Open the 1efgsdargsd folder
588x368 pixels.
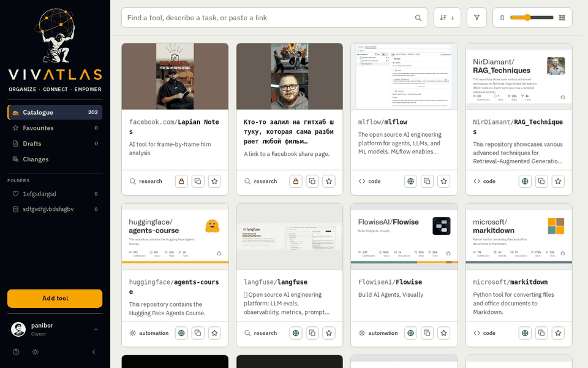click(55, 194)
